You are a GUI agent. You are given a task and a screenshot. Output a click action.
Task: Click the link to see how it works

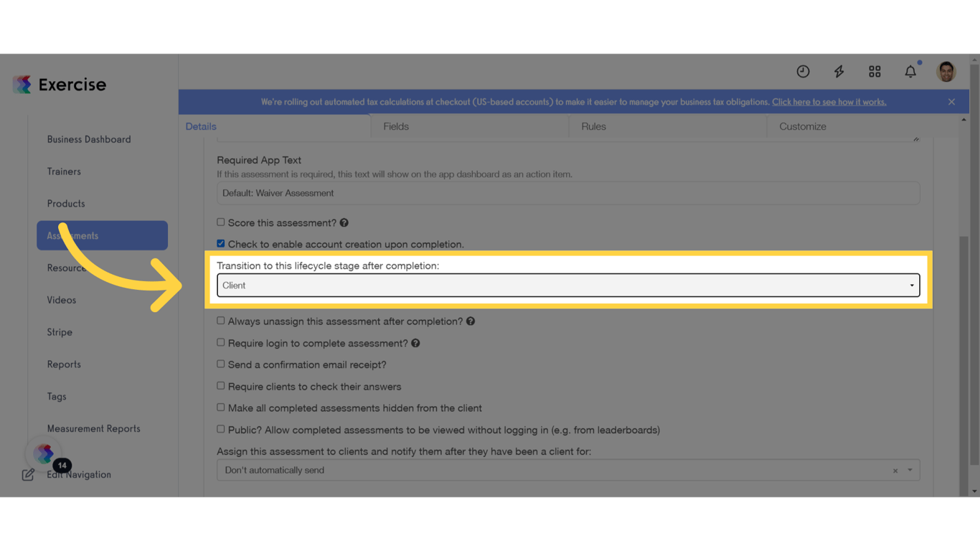829,102
